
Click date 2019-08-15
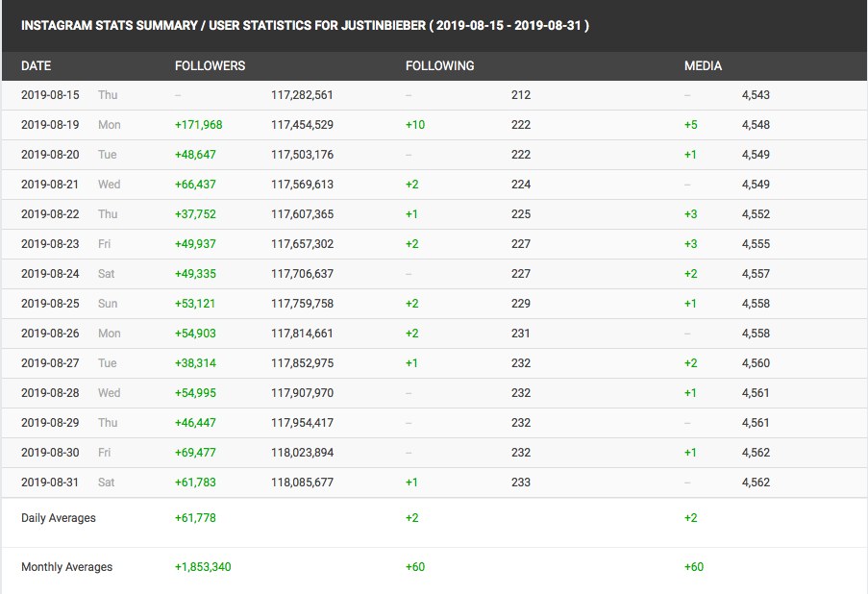click(x=50, y=94)
